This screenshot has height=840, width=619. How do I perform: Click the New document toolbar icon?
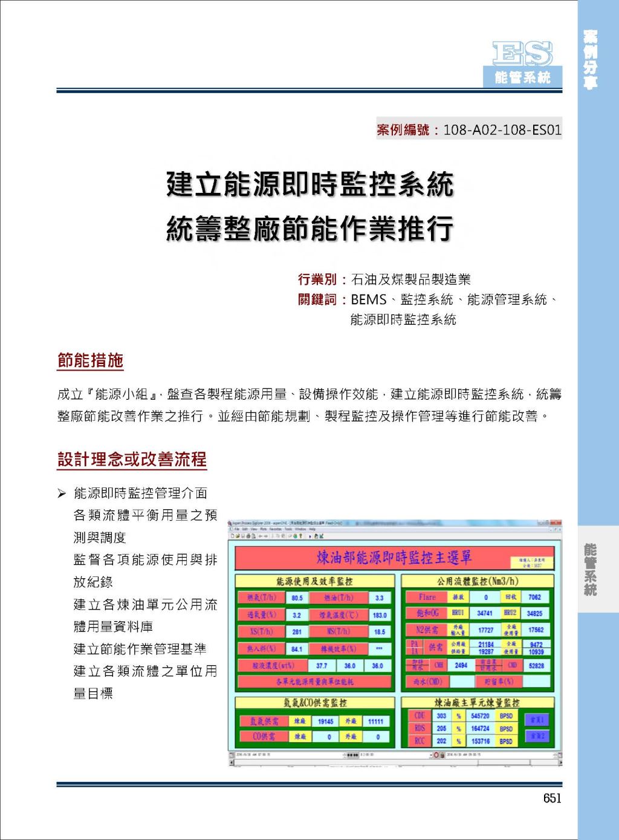(x=233, y=536)
